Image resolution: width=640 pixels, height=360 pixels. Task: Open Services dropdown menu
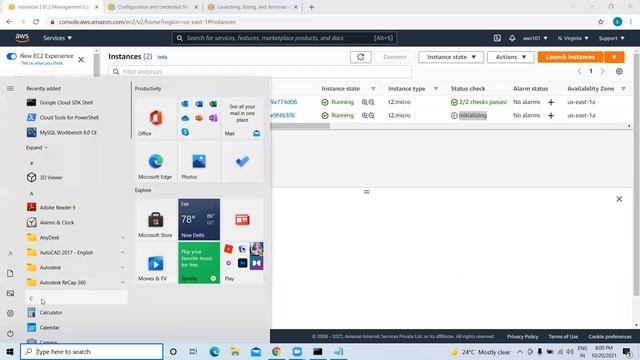[58, 38]
